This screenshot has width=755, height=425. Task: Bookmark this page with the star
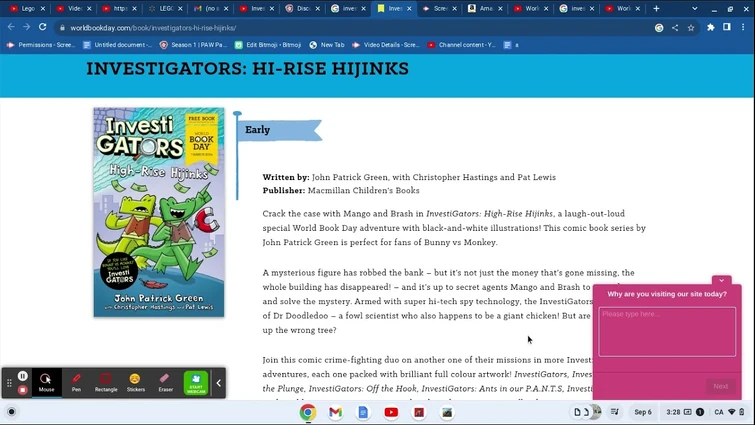pos(691,28)
